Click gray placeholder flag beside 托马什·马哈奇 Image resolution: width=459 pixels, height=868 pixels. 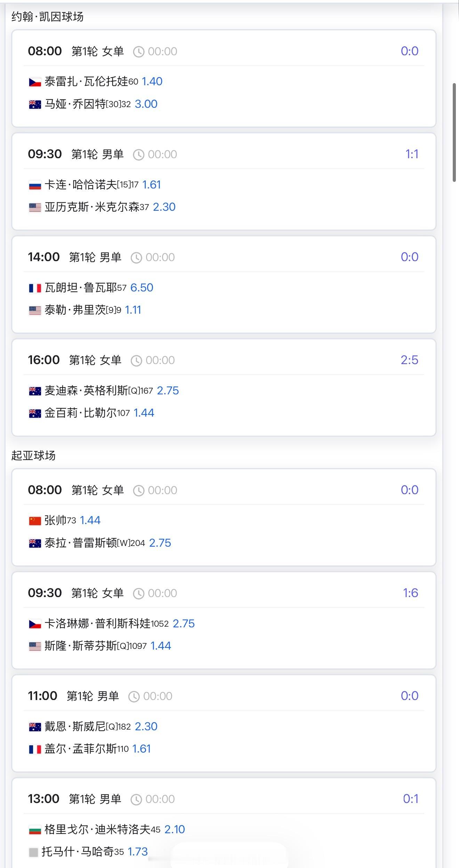coord(33,852)
